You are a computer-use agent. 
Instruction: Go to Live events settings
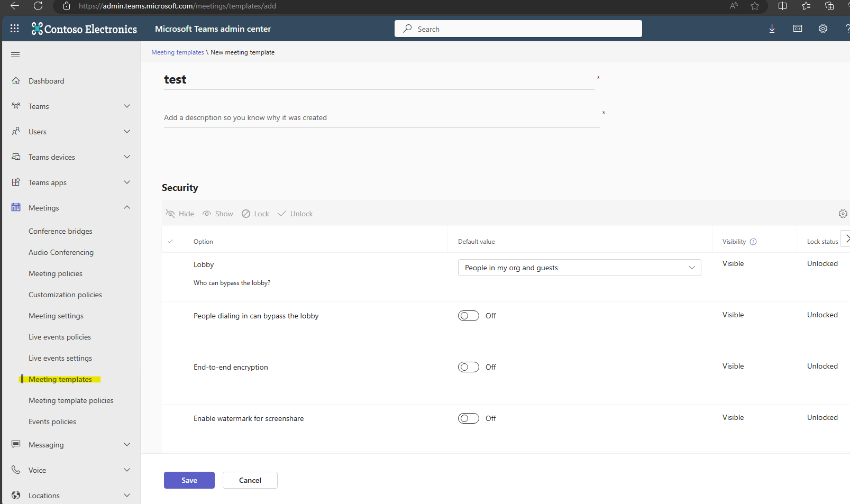tap(60, 358)
